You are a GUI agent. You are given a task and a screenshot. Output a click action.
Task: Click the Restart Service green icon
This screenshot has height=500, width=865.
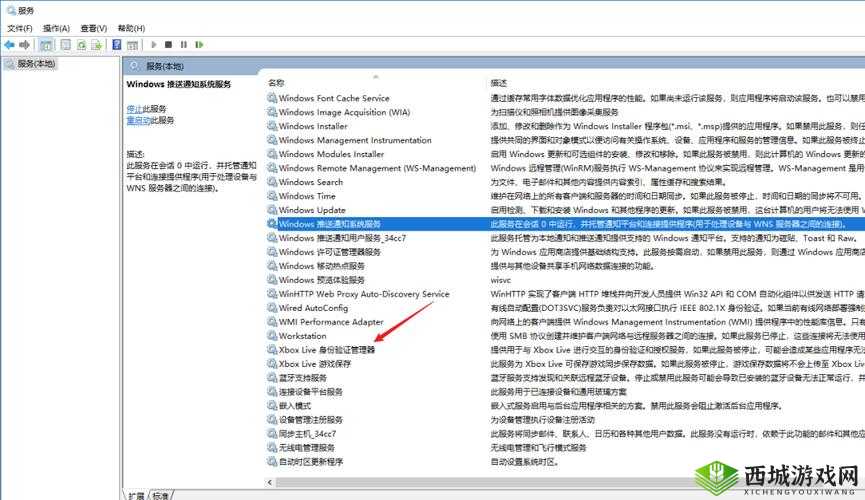[199, 45]
